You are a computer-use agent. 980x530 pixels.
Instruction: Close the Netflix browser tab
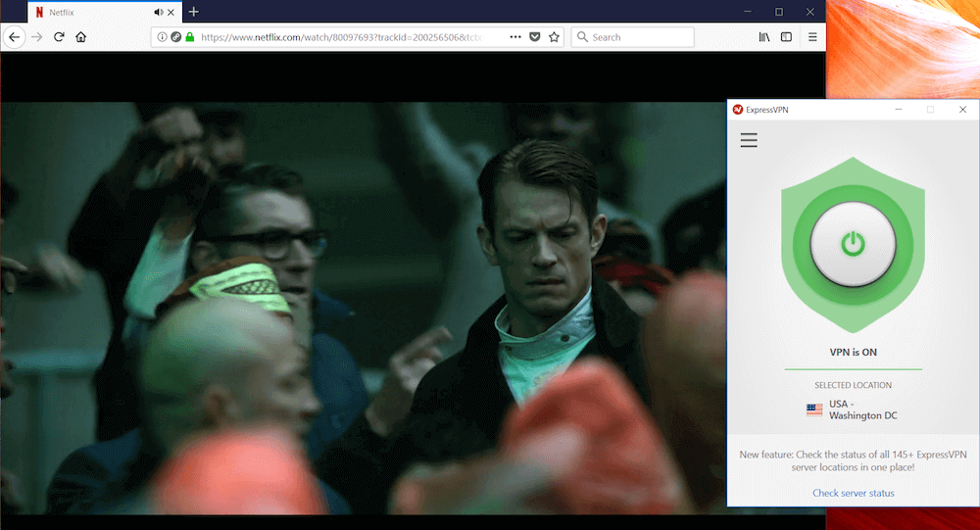point(171,12)
